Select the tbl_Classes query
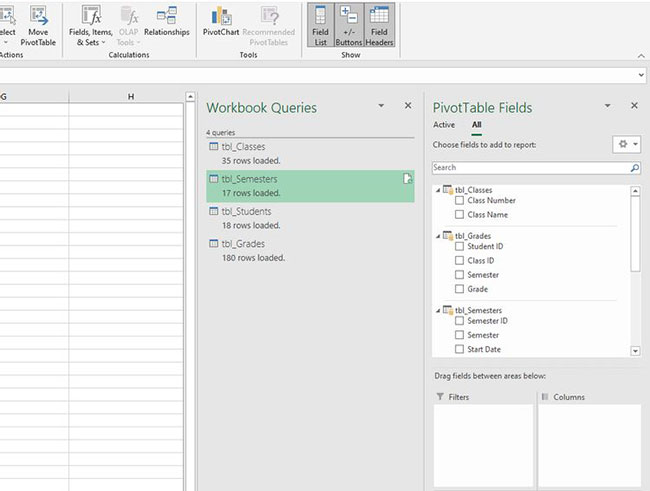The image size is (650, 491). point(310,153)
